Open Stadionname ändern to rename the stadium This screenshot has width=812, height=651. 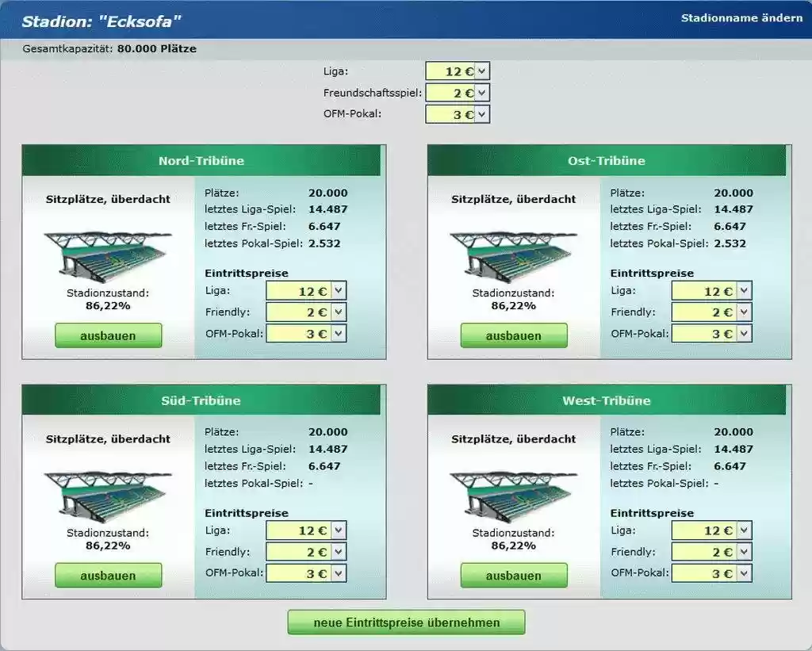[x=743, y=18]
